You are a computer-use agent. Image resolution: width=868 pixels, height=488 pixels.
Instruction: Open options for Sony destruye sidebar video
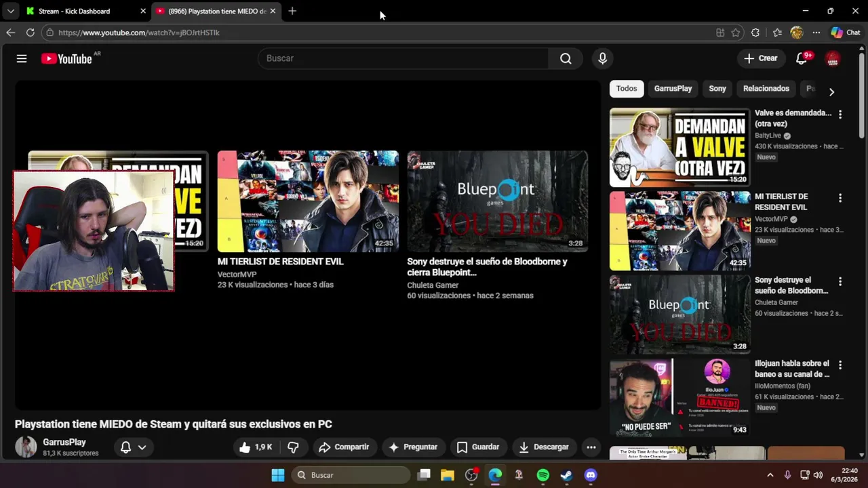(840, 281)
